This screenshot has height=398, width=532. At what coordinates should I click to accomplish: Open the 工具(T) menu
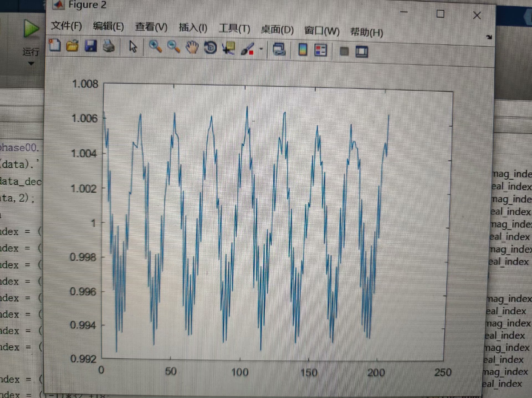click(x=234, y=29)
